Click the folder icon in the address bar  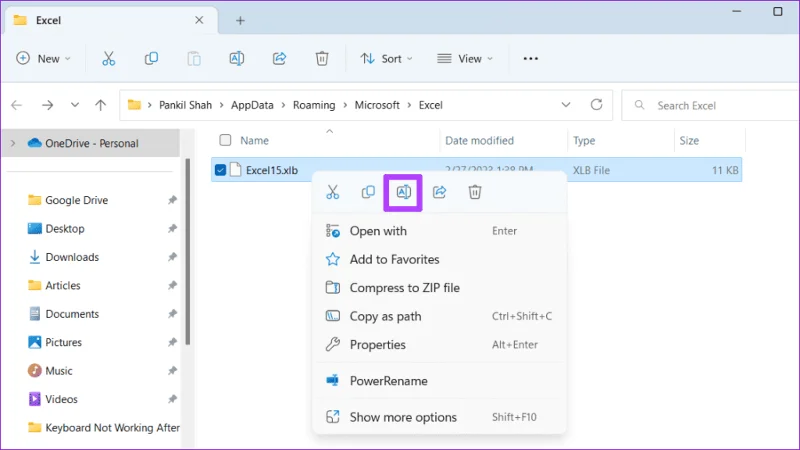tap(134, 105)
